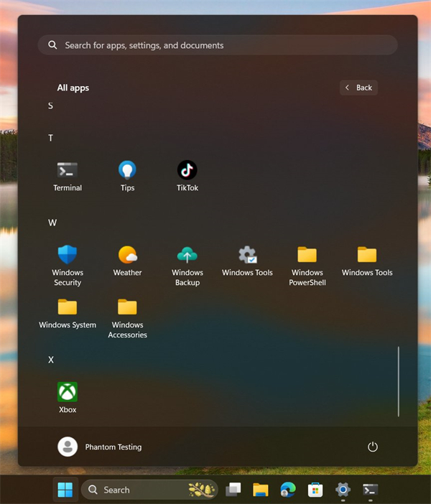Open Settings from the taskbar
Viewport: 431px width, 504px height.
tap(343, 490)
